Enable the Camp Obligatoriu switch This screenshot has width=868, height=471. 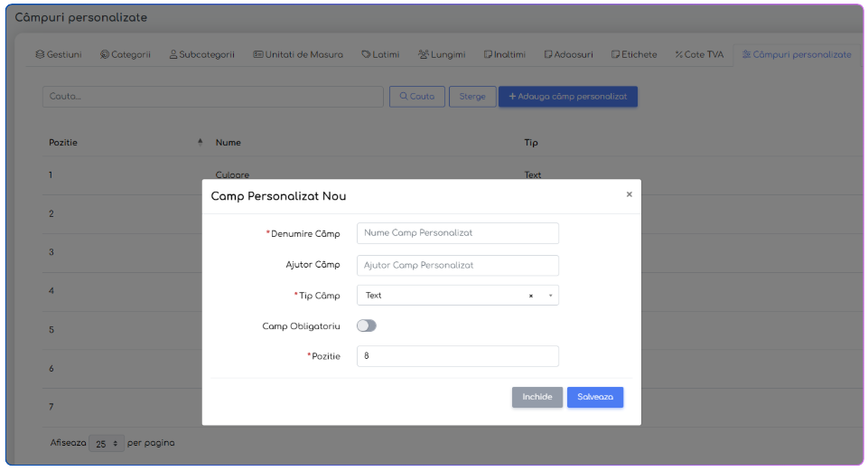tap(367, 325)
